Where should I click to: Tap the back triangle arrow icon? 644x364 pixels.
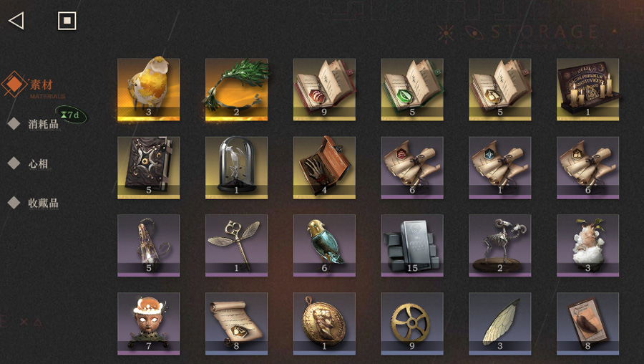pos(16,21)
